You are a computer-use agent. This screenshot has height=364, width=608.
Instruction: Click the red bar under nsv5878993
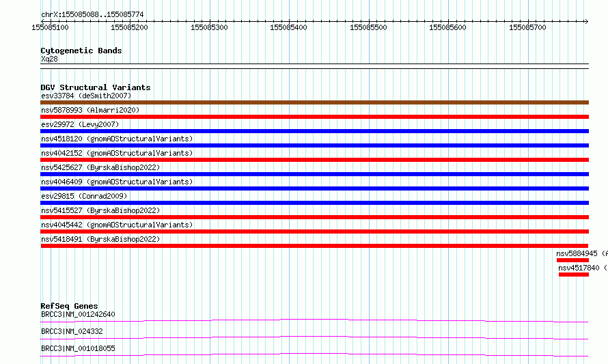pyautogui.click(x=314, y=117)
